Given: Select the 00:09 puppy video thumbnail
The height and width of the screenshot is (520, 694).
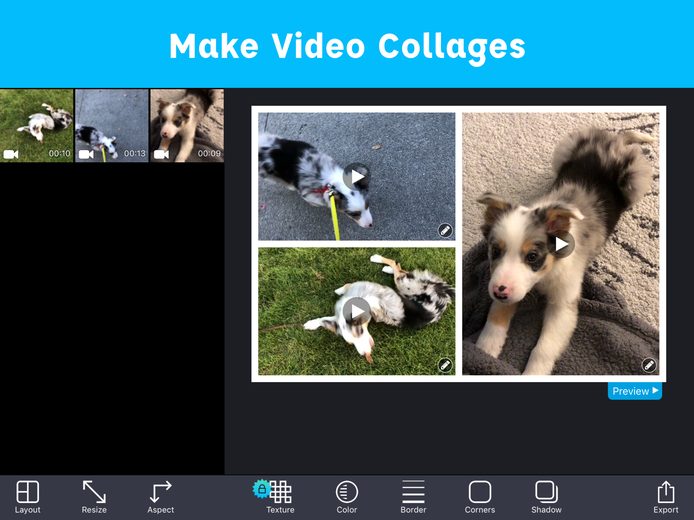Looking at the screenshot, I should 187,126.
